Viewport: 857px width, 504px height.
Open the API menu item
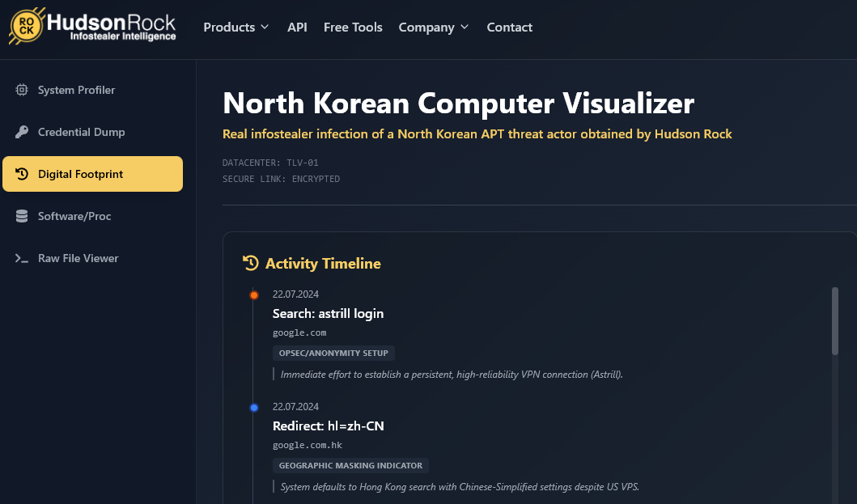(297, 27)
